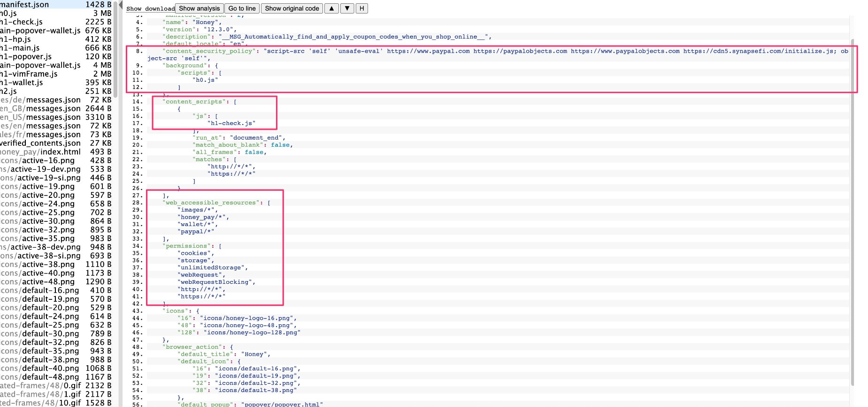This screenshot has width=868, height=407.
Task: Open the en/messages.json locale file
Action: coord(56,126)
